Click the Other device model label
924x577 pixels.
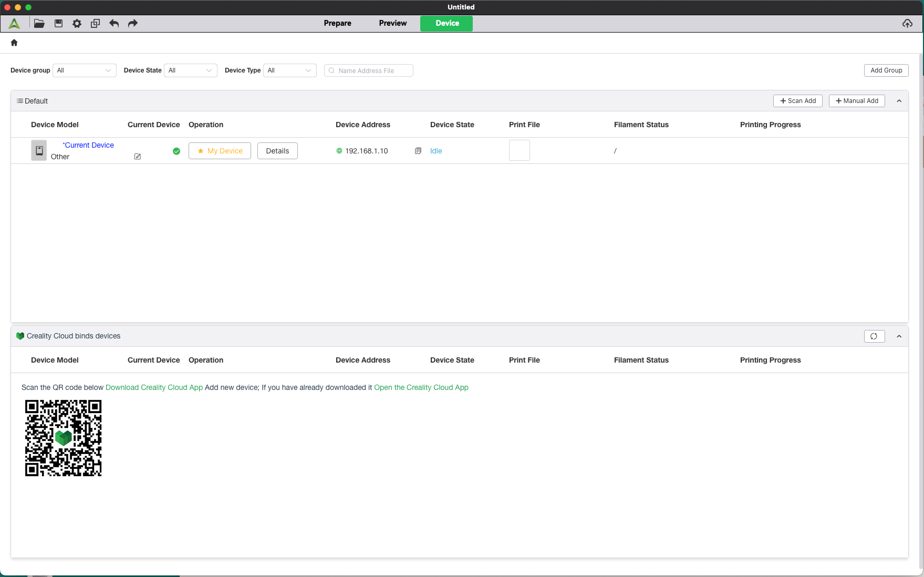click(60, 157)
